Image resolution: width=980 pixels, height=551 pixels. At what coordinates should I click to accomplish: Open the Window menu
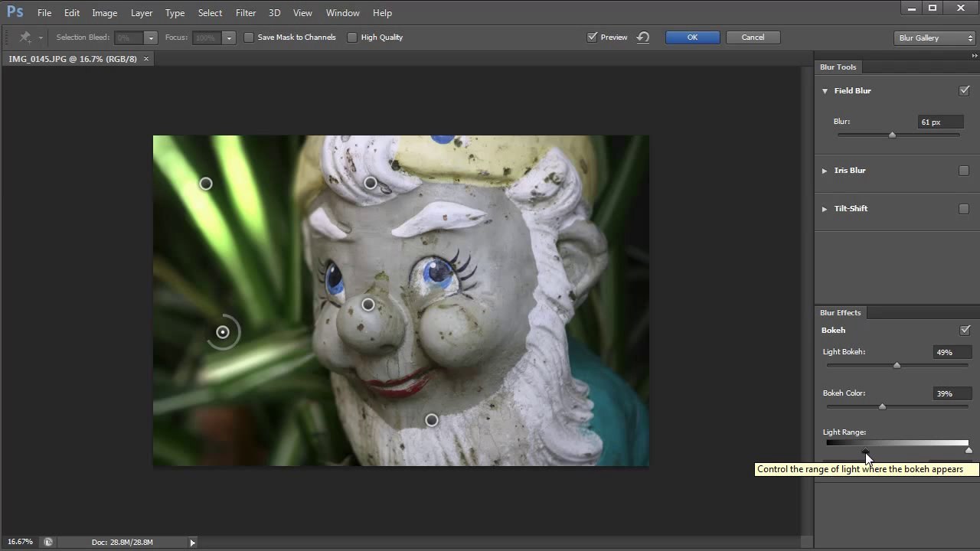click(343, 13)
